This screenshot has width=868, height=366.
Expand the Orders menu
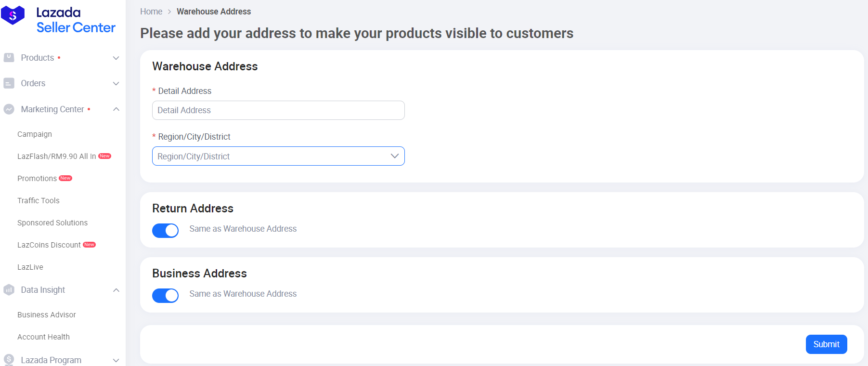click(116, 83)
